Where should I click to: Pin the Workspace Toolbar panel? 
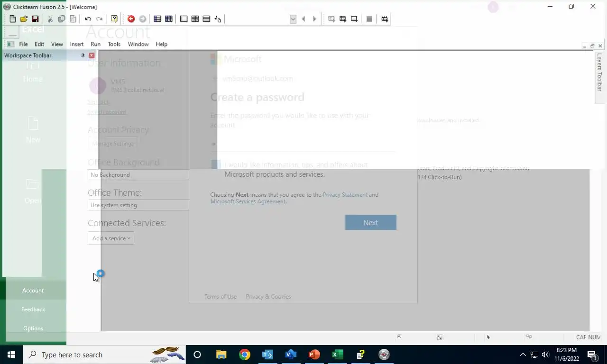pos(83,55)
